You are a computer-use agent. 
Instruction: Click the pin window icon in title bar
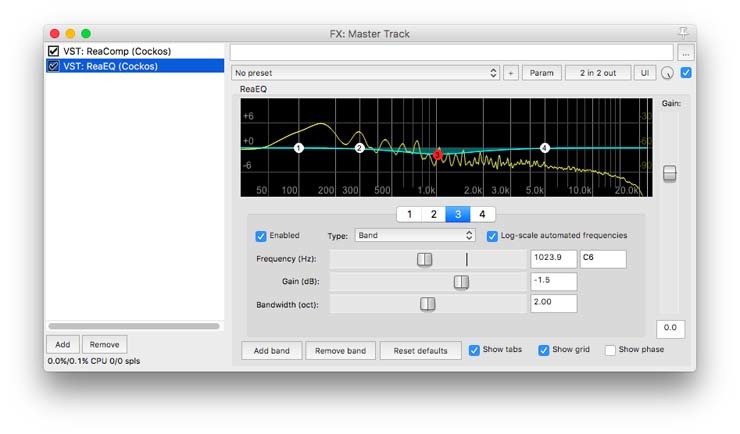click(683, 33)
